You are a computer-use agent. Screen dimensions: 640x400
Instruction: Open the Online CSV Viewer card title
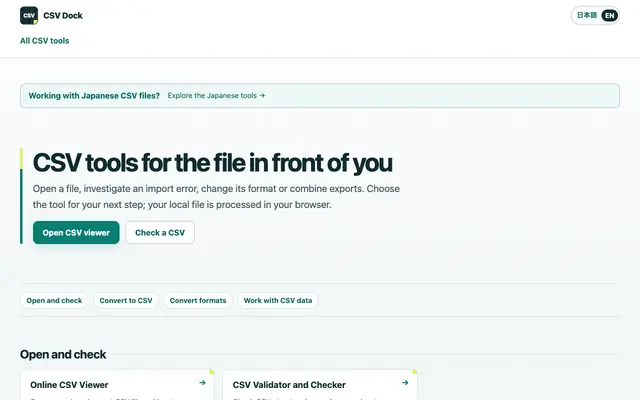pyautogui.click(x=69, y=385)
